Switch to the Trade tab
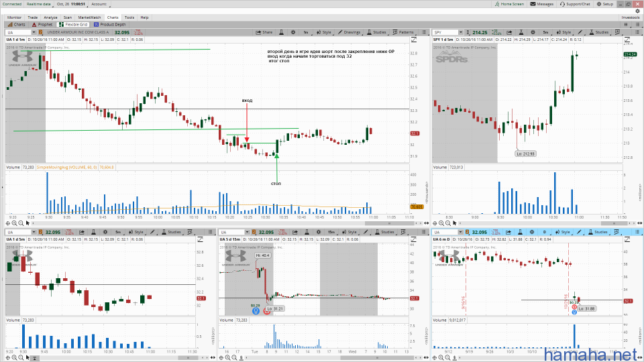Screen dimensions: 644x362 click(32, 17)
